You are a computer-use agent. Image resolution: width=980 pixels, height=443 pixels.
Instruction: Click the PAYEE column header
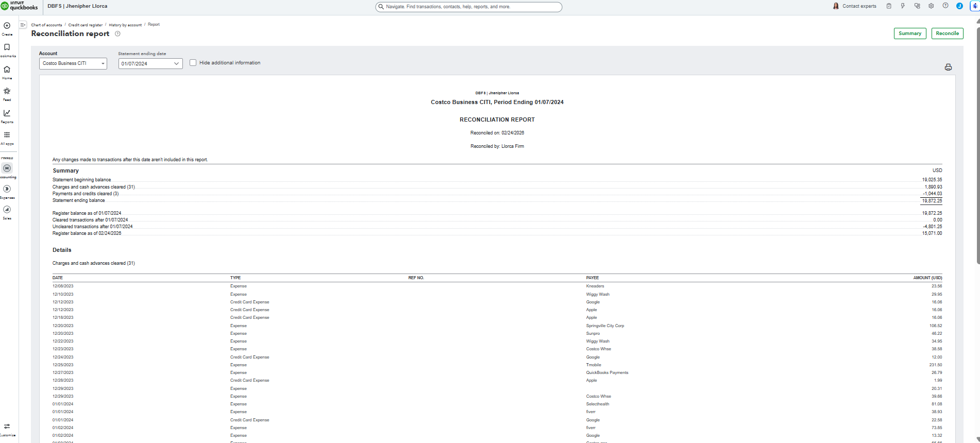click(593, 278)
